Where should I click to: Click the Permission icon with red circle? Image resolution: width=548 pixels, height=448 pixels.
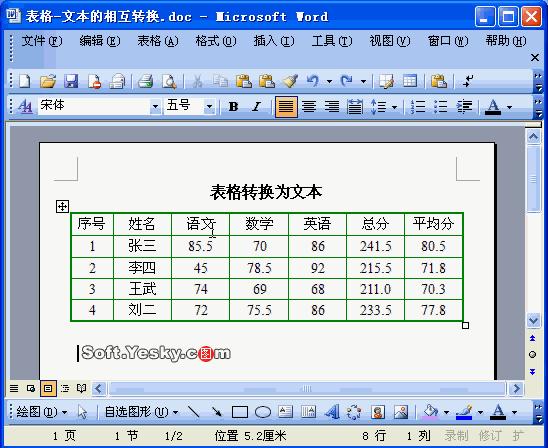tap(94, 81)
